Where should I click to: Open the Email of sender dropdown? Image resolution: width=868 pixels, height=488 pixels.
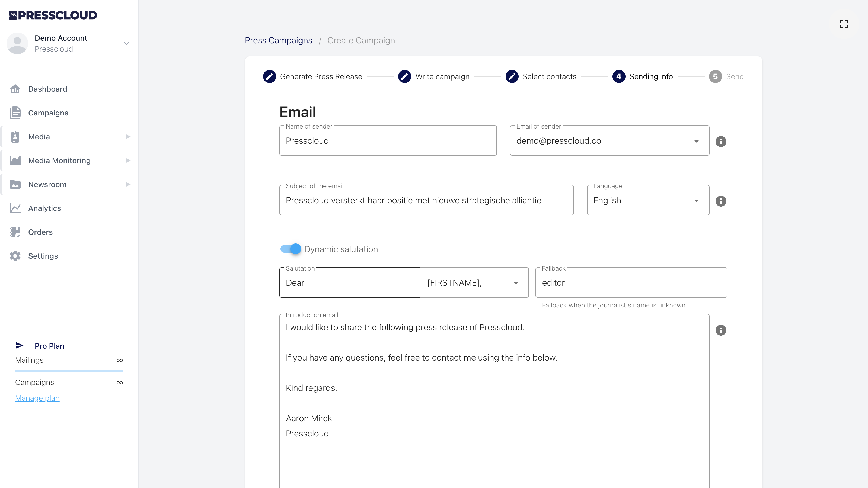(x=697, y=140)
